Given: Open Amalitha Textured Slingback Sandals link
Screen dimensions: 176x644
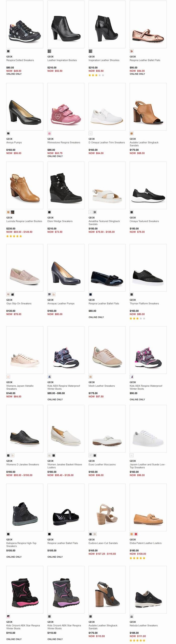Looking at the screenshot, I should click(x=104, y=223).
